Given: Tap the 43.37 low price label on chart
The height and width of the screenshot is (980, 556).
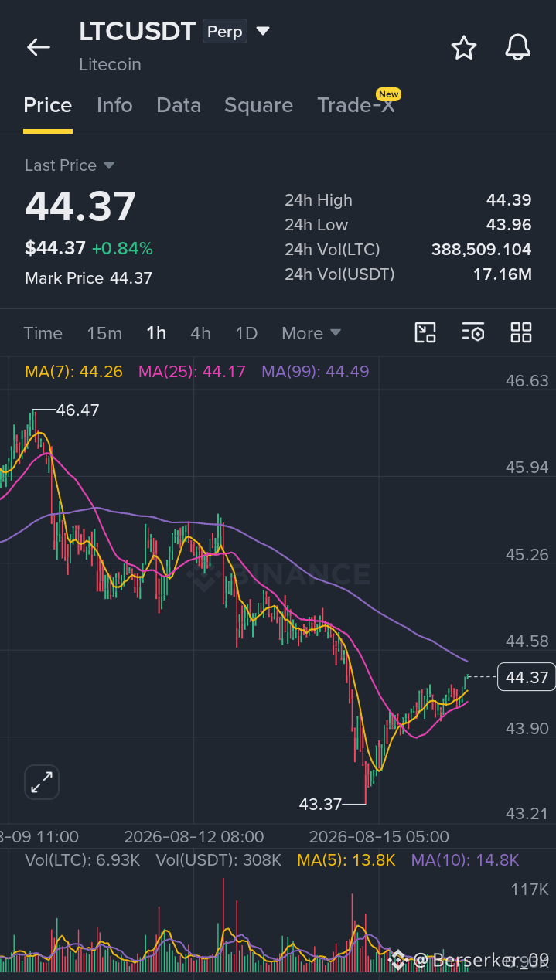Looking at the screenshot, I should point(320,805).
